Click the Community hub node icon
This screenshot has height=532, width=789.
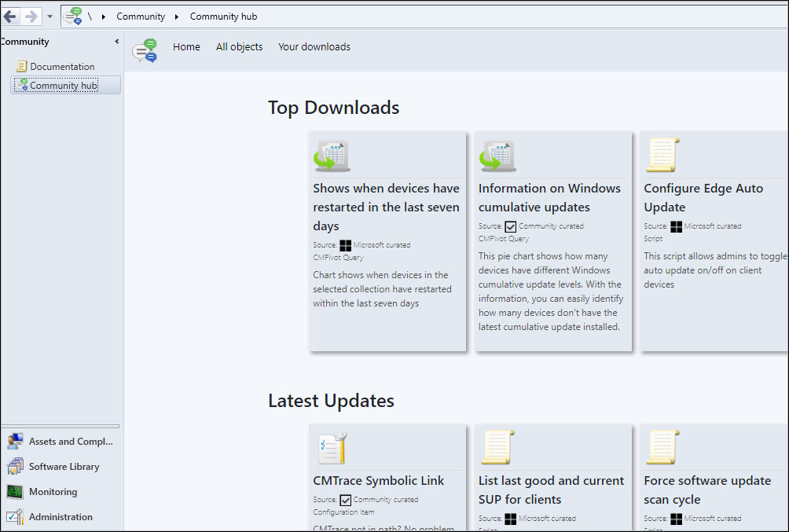(21, 85)
